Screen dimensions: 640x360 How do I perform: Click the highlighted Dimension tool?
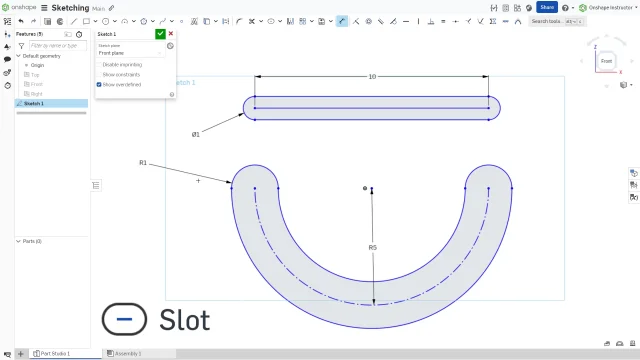pos(342,21)
